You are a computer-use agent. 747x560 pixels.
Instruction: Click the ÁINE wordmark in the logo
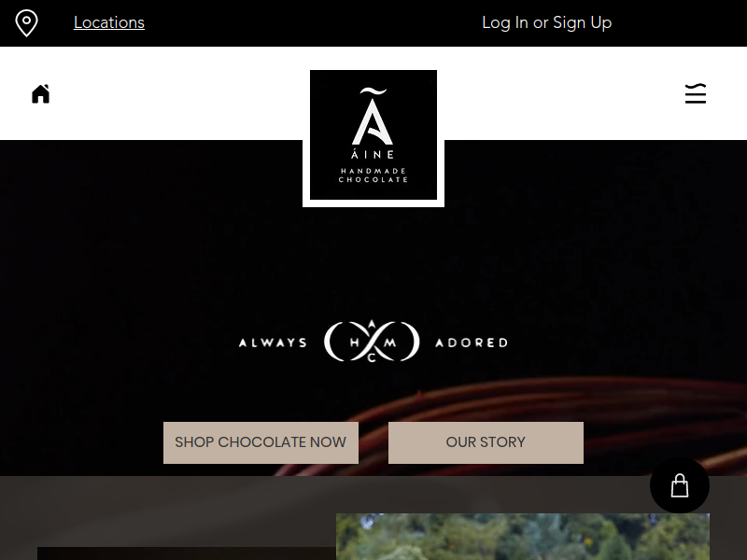[x=373, y=154]
